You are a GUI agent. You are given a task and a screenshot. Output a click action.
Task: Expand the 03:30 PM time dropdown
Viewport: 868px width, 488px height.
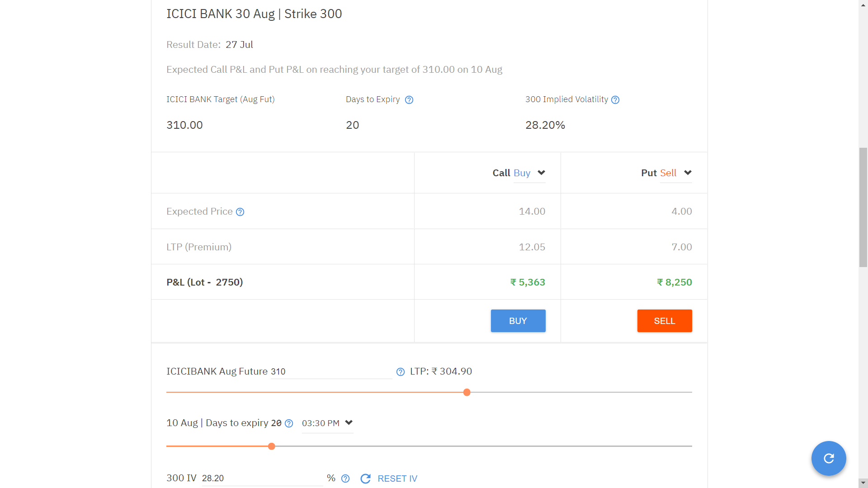point(327,423)
